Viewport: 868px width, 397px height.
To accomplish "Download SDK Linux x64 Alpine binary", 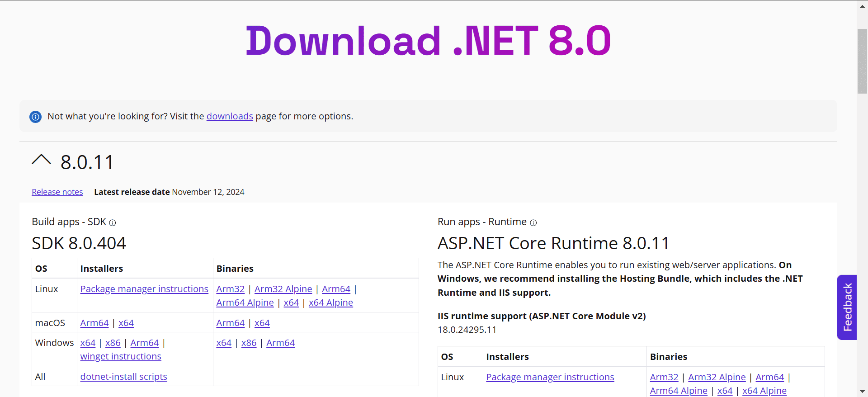I will pyautogui.click(x=330, y=302).
